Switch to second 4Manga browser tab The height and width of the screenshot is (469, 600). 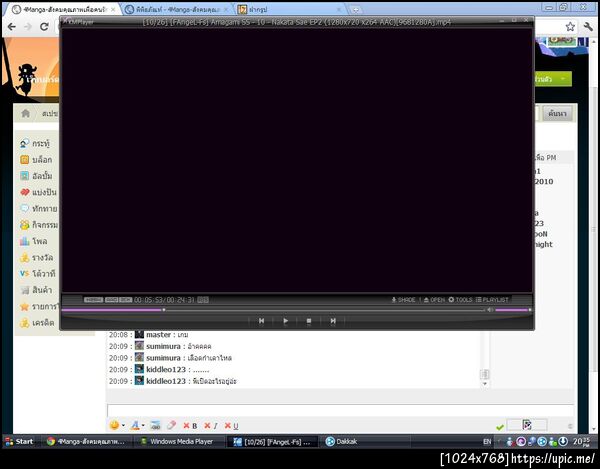pos(177,10)
